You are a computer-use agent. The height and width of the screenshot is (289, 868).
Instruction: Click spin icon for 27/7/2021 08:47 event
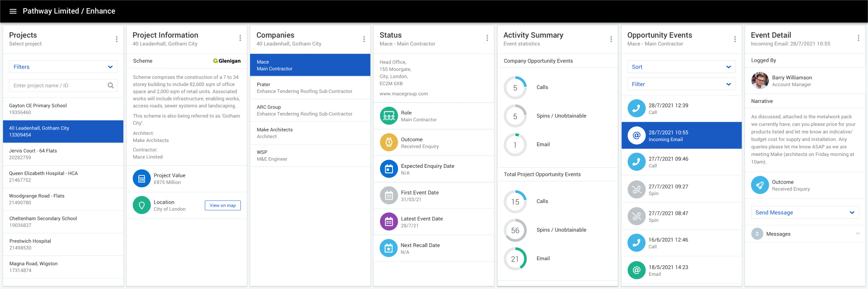(x=636, y=216)
